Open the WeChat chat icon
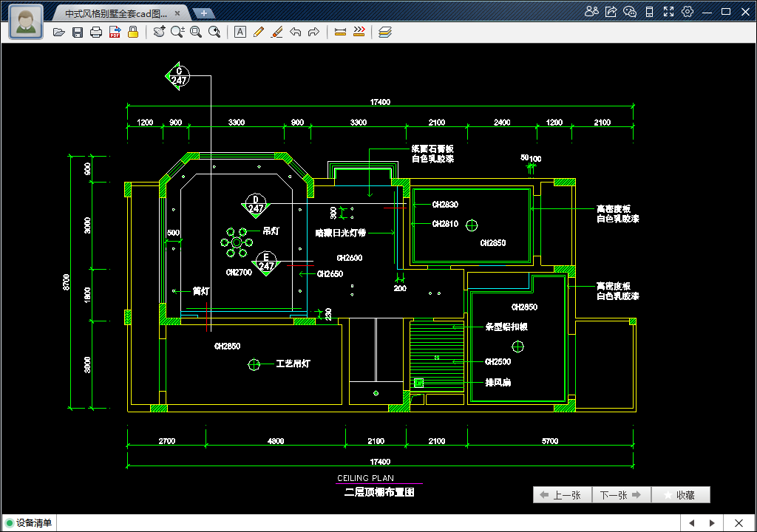 (630, 12)
